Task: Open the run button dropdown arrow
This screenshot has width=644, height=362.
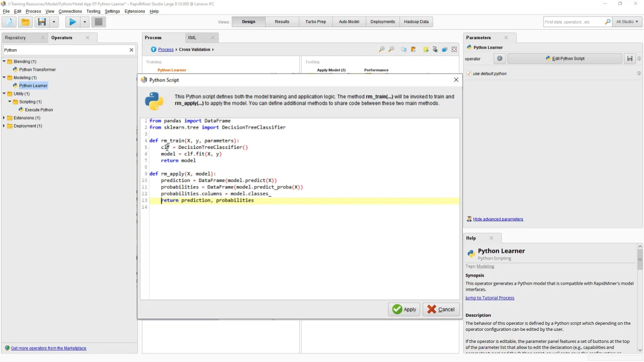Action: coord(85,22)
